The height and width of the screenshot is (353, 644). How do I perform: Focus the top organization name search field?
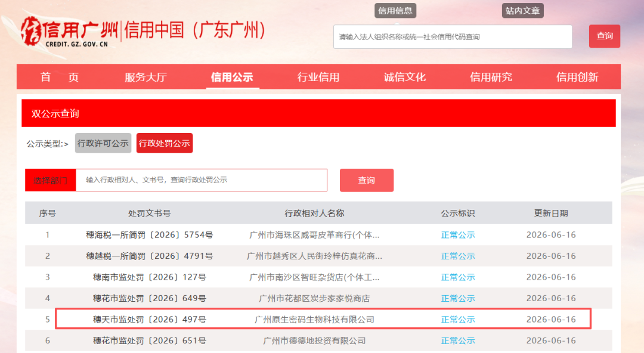tap(453, 36)
